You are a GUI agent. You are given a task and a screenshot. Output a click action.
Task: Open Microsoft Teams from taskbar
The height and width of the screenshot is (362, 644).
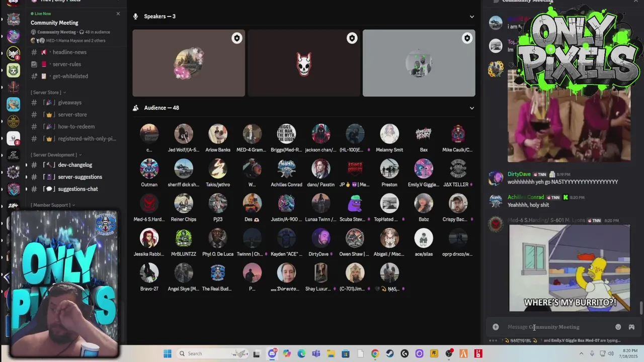click(316, 354)
